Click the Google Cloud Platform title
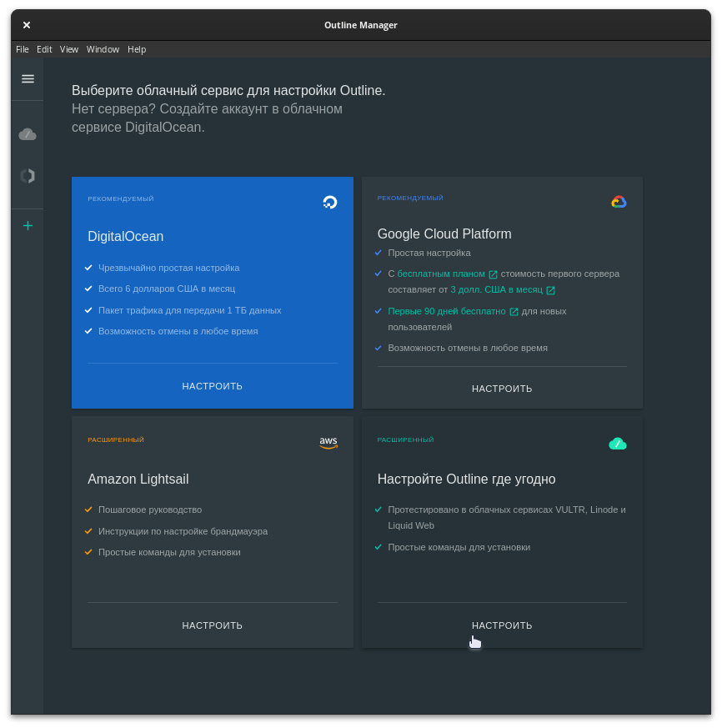Image resolution: width=722 pixels, height=728 pixels. click(444, 234)
